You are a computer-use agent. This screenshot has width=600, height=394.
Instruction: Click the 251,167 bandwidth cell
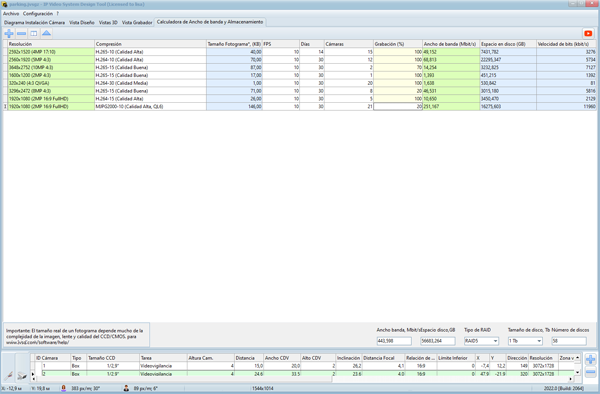(451, 107)
